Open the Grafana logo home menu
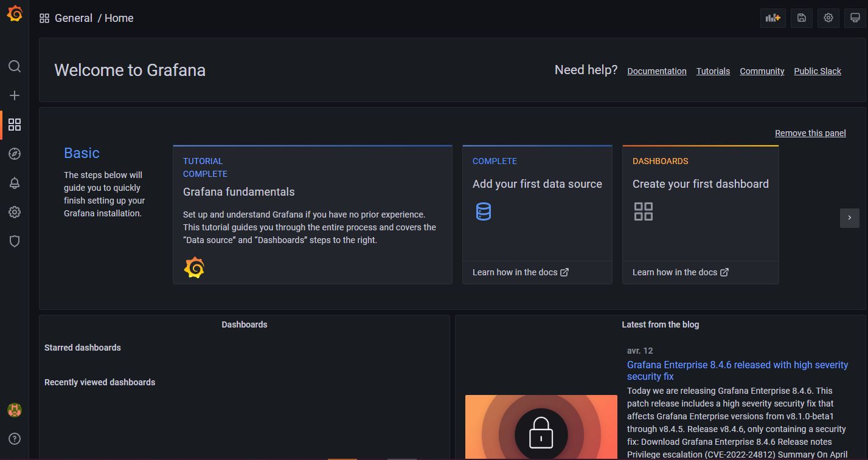868x460 pixels. tap(15, 14)
